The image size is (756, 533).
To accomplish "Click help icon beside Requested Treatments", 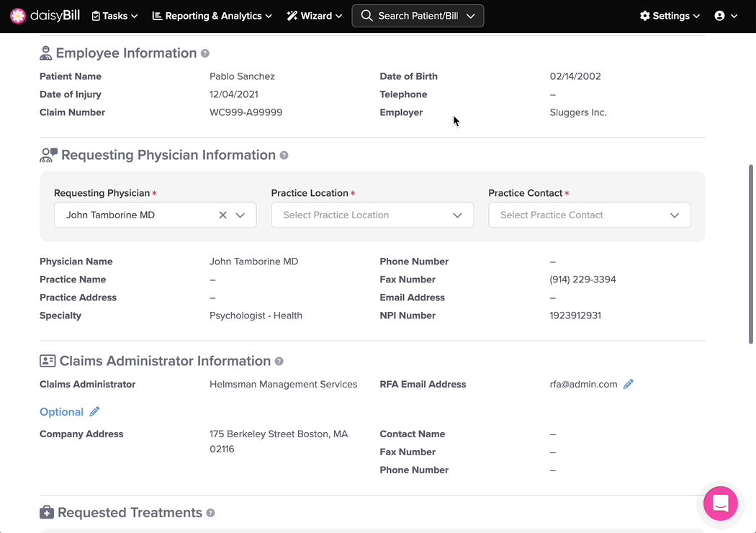I will click(211, 513).
